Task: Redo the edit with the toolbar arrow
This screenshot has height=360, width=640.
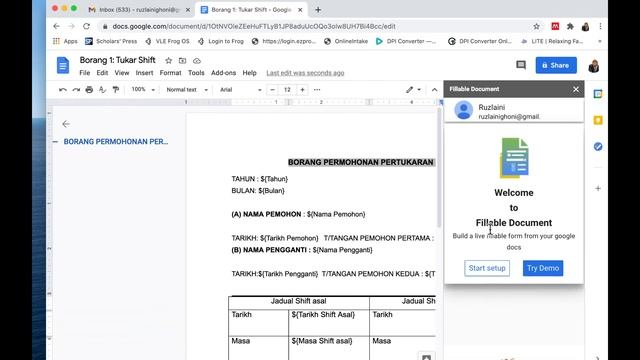Action: (76, 90)
